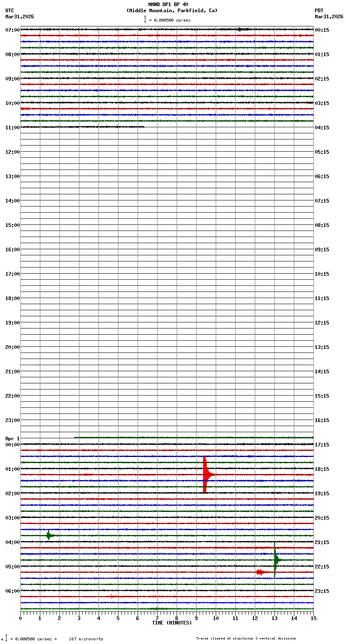Click the '18:15' PDT time label
Screen dimensions: 346x644
(x=322, y=469)
